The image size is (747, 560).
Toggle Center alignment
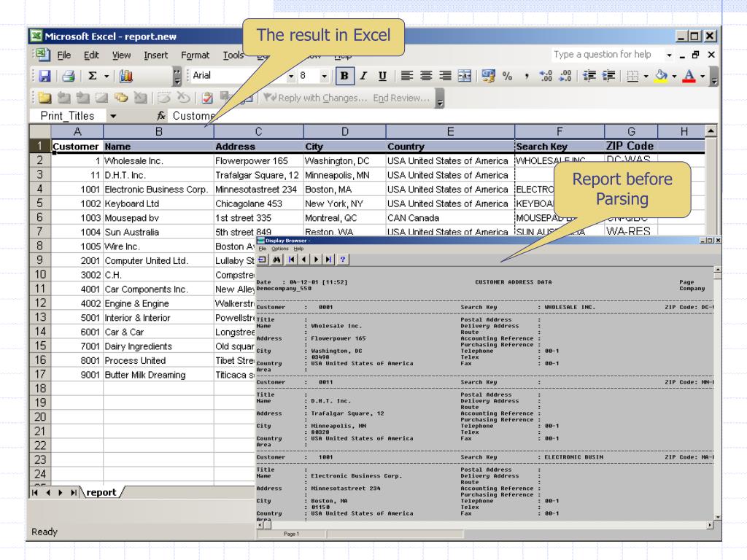click(426, 76)
